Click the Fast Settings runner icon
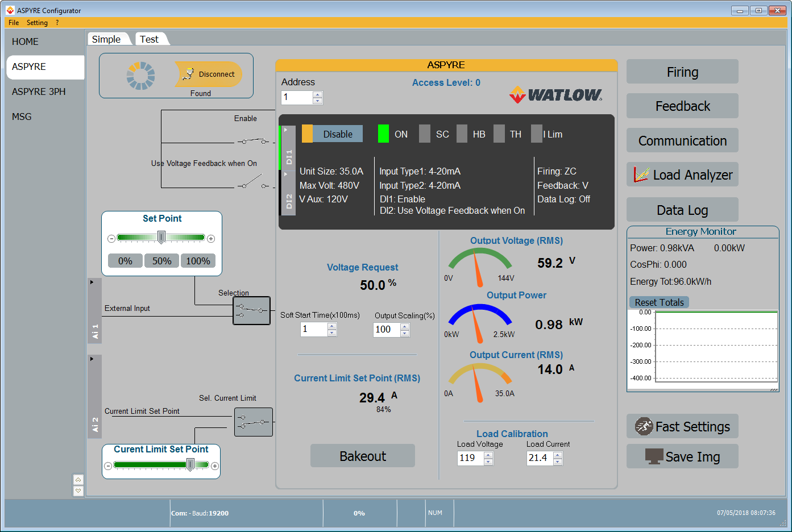Image resolution: width=792 pixels, height=532 pixels. coord(644,426)
